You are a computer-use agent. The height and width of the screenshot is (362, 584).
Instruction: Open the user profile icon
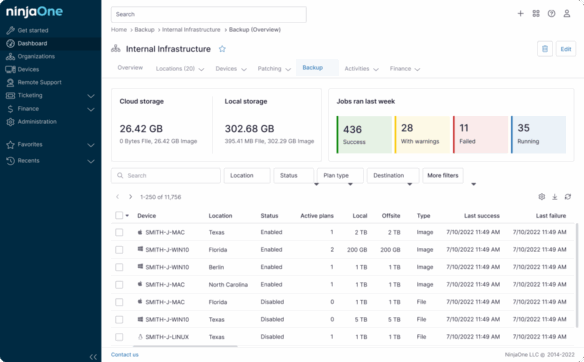click(x=566, y=14)
